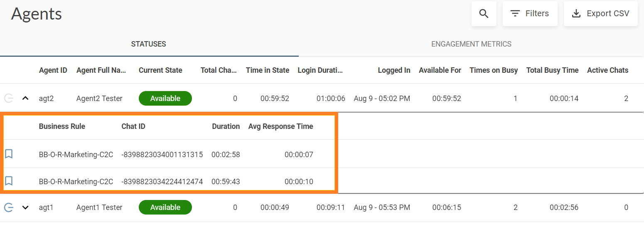Click chat ID -8398823034001131315

point(162,155)
